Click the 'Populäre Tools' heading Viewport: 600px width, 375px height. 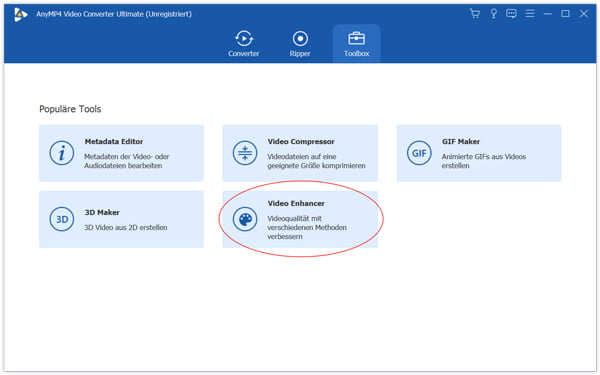pos(70,109)
